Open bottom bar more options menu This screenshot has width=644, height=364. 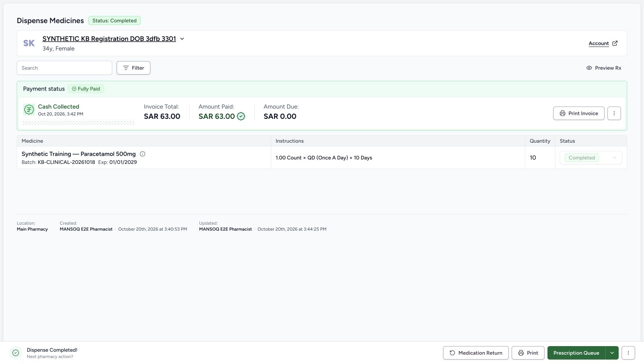(628, 353)
